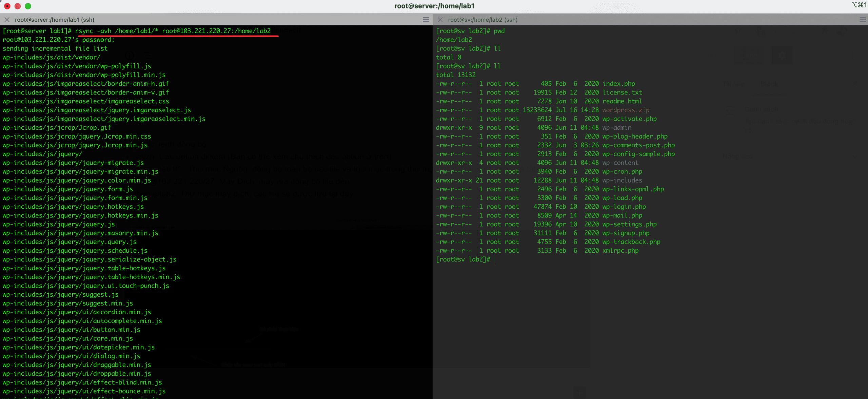Click wp-admin directory in lab2 listing
Image resolution: width=868 pixels, height=399 pixels.
[617, 128]
